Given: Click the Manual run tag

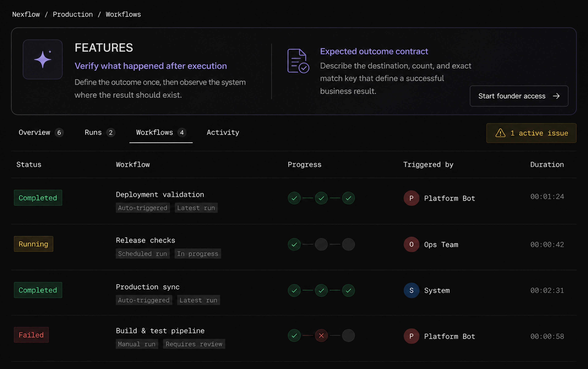Looking at the screenshot, I should tap(137, 344).
